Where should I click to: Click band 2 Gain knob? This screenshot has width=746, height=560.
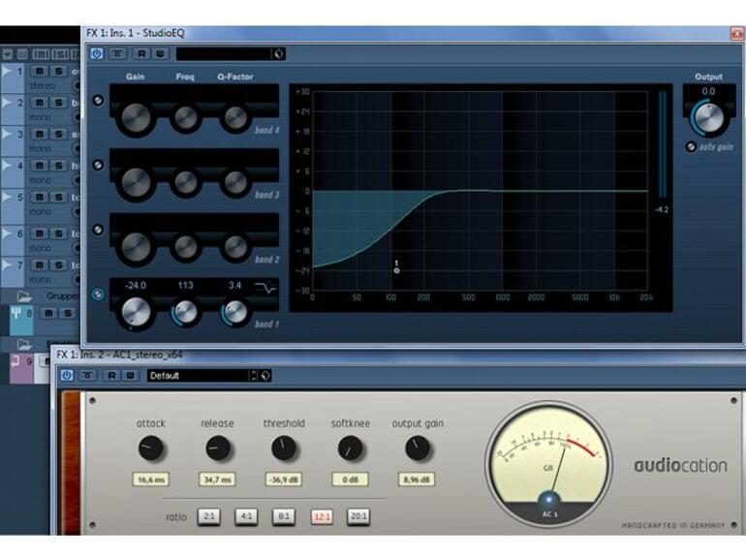tap(136, 247)
